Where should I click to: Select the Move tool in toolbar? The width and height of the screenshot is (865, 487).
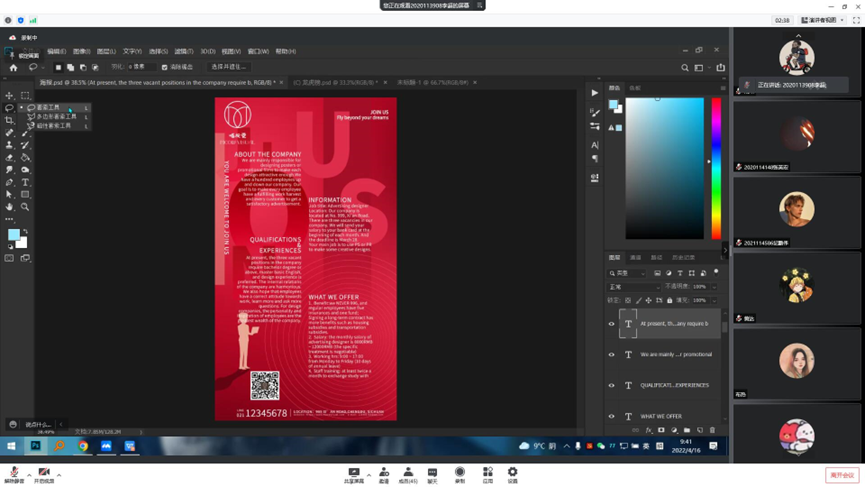[10, 96]
